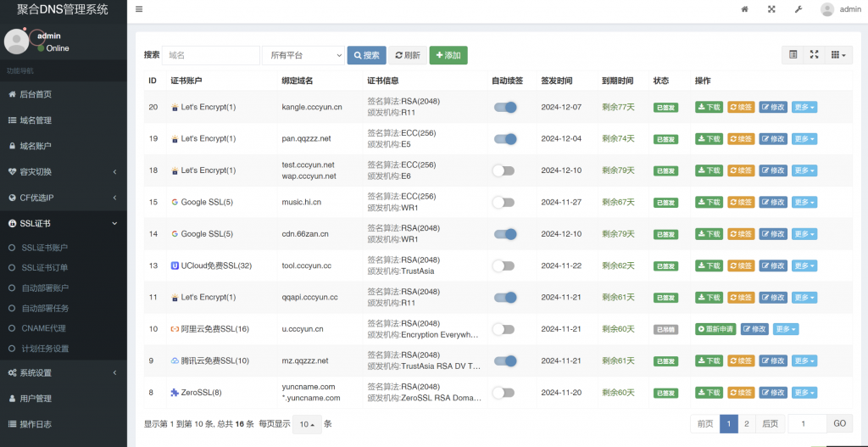Open 域名管理 in the sidebar
Screen dimensions: 868x447
click(64, 120)
